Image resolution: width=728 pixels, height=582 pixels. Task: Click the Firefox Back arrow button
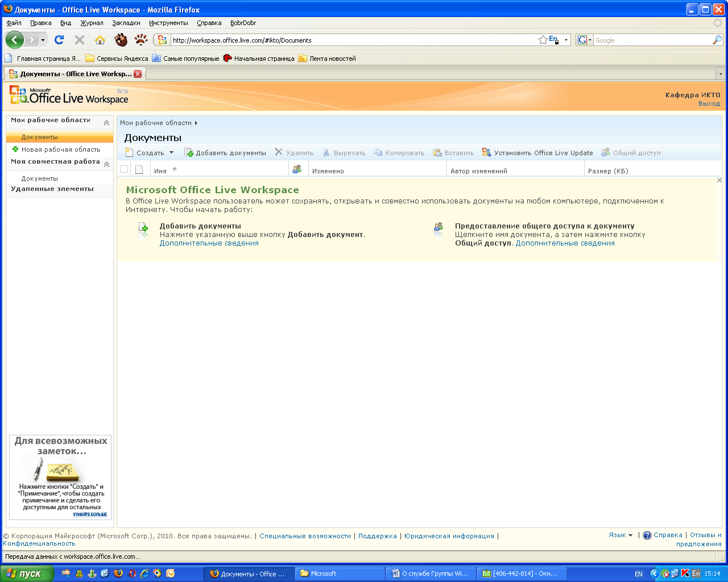(14, 40)
